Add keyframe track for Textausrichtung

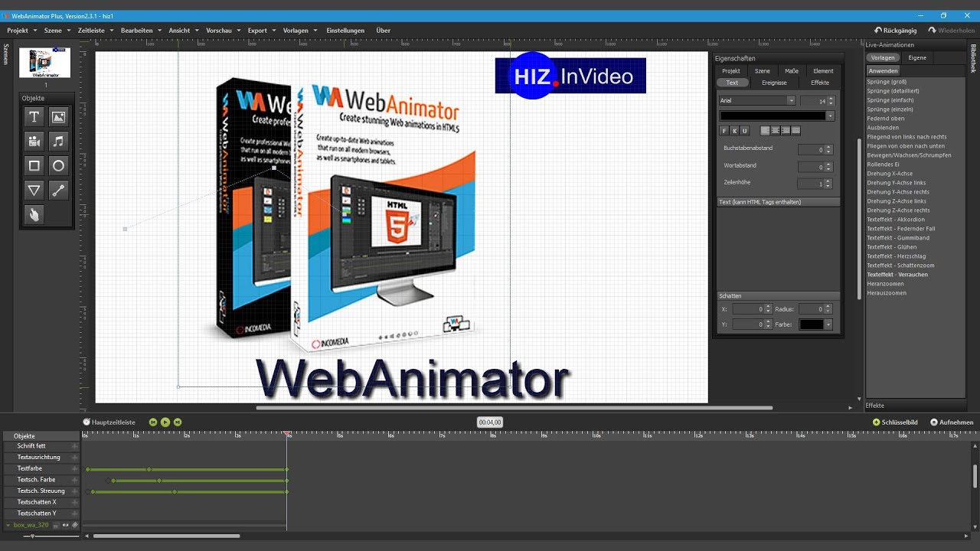75,457
